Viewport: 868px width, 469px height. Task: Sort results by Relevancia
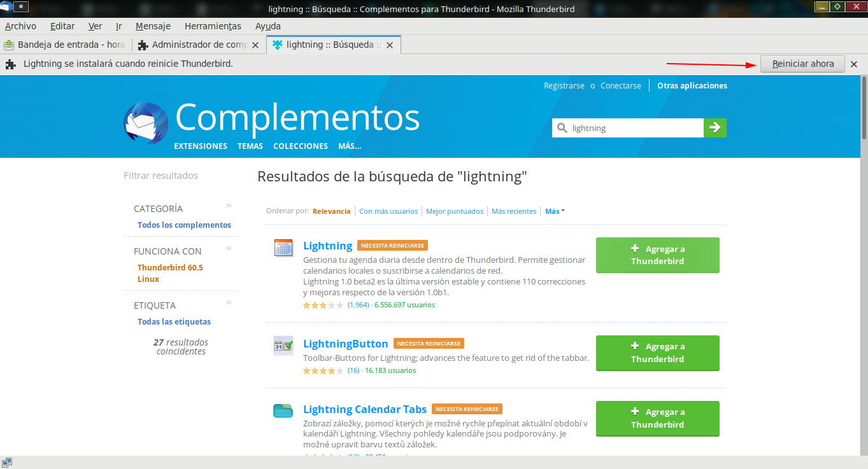pos(331,211)
